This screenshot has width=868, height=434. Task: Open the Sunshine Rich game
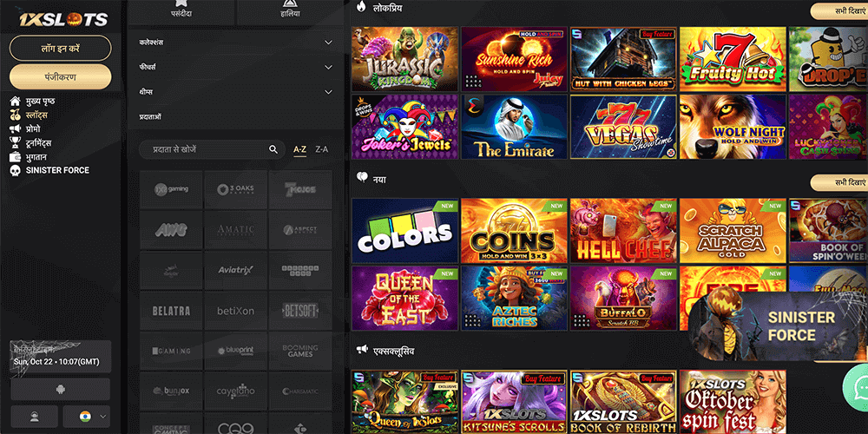point(514,59)
